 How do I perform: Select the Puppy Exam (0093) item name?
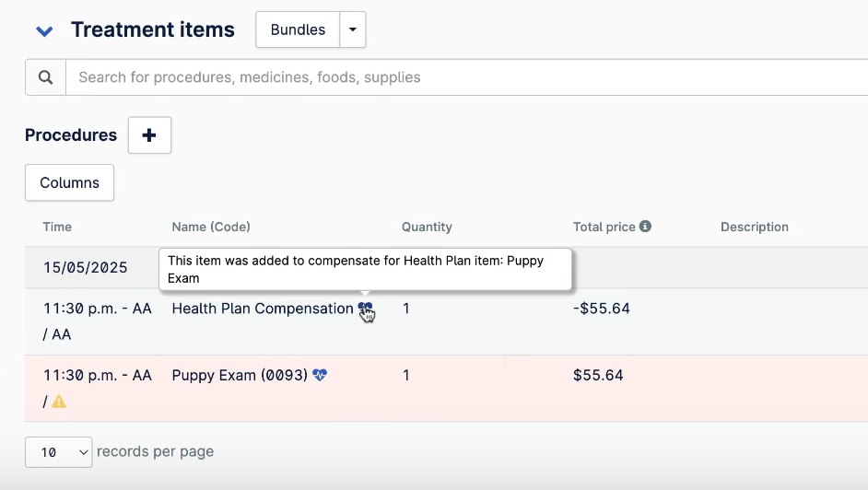pyautogui.click(x=240, y=375)
